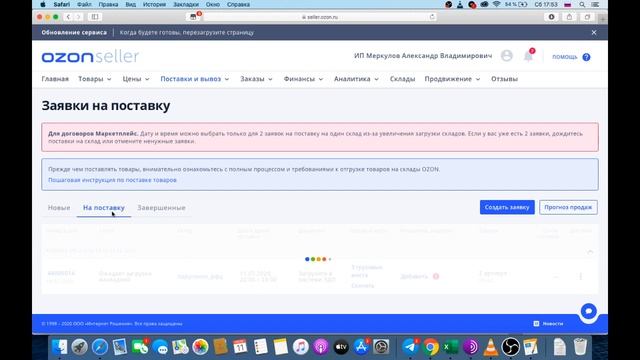
Task: Expand the Товары dropdown menu
Action: (x=94, y=79)
